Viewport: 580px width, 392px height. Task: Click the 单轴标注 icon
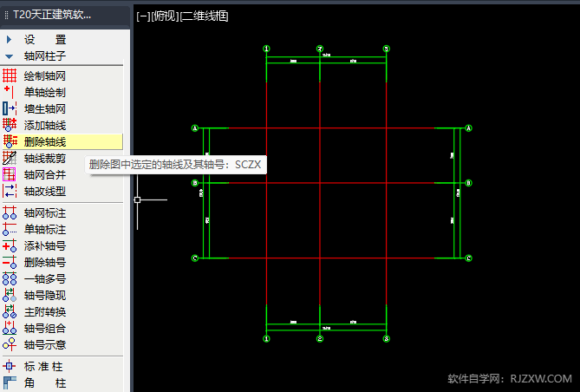tap(10, 229)
